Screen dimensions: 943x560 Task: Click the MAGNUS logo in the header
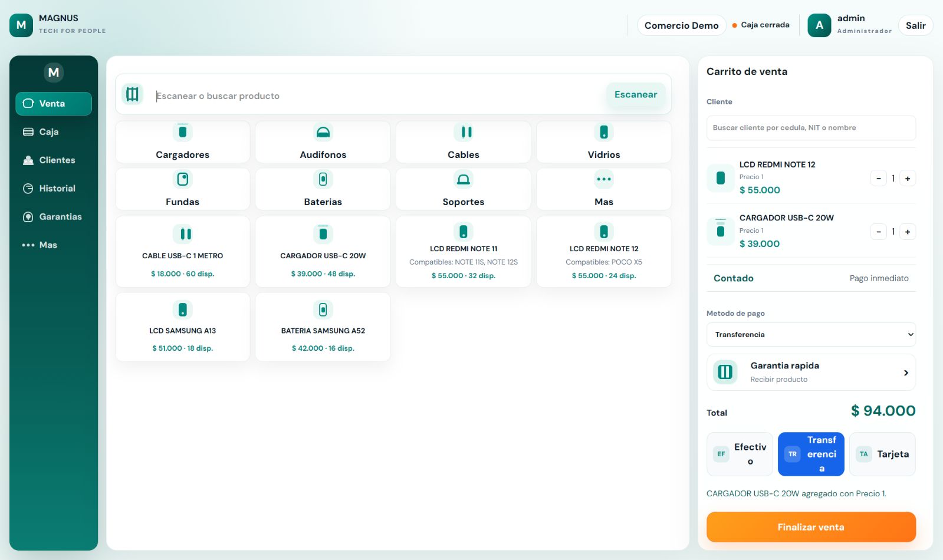[21, 25]
